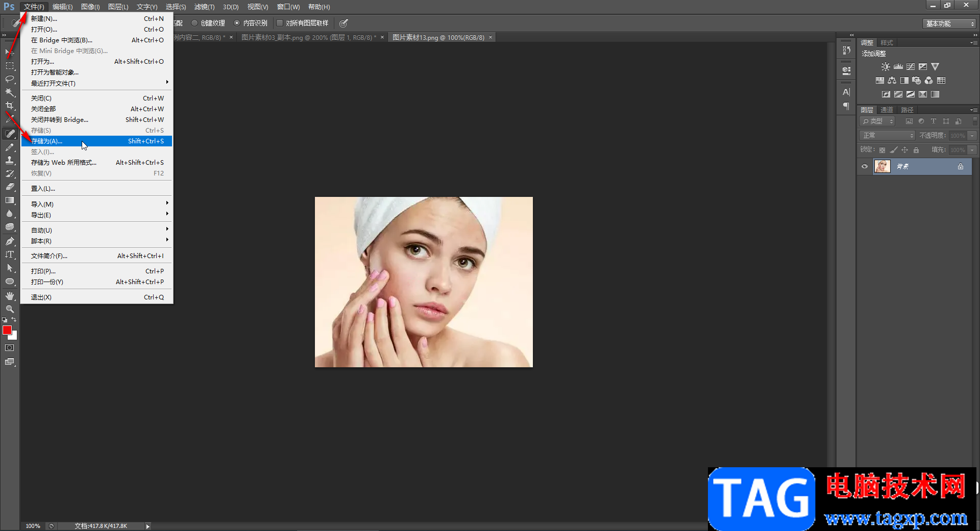
Task: Select the 创建纹理 radio option
Action: point(194,23)
